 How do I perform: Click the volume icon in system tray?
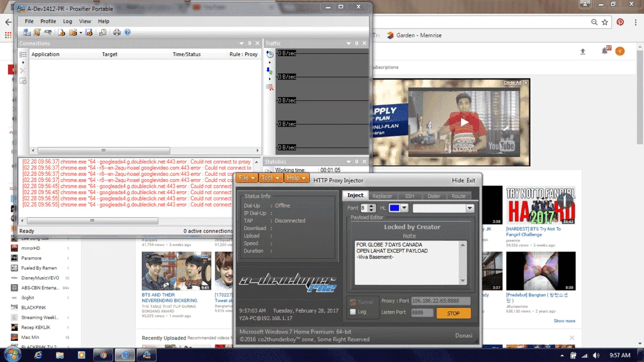(x=595, y=355)
